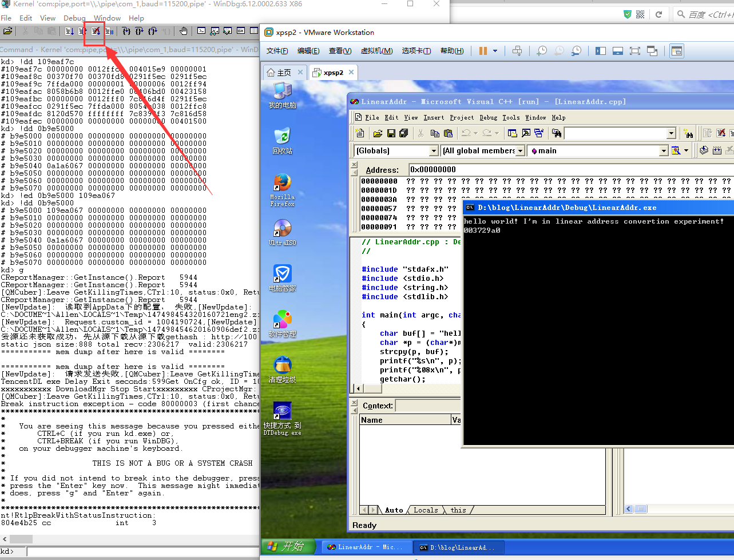Click Visual C++ New Text File icon

click(x=360, y=133)
